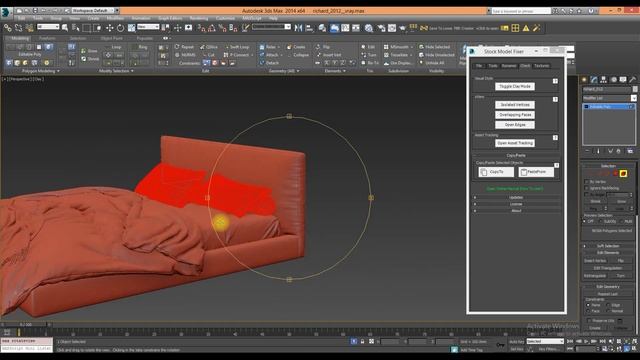Open the Motion command panel tab icon

click(613, 80)
